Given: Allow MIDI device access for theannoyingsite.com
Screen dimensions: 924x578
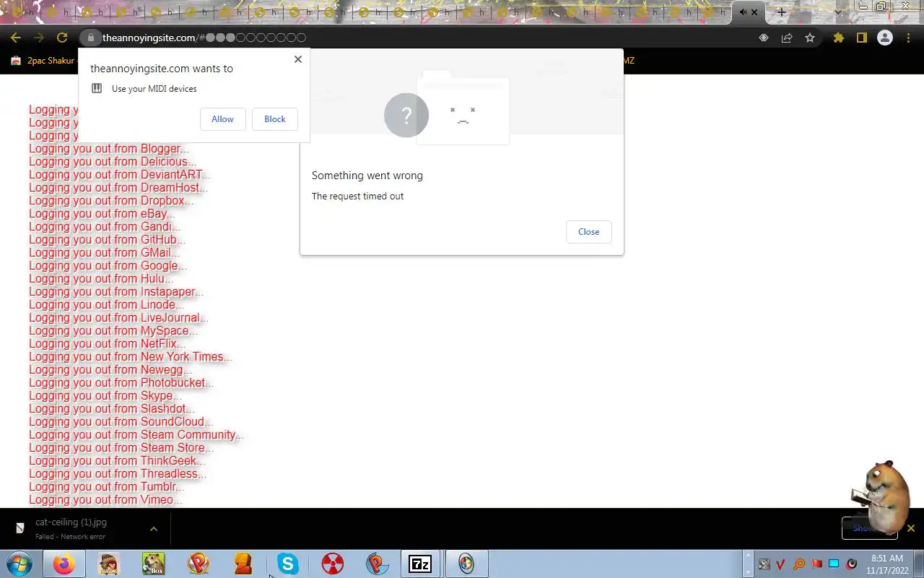Looking at the screenshot, I should click(222, 119).
